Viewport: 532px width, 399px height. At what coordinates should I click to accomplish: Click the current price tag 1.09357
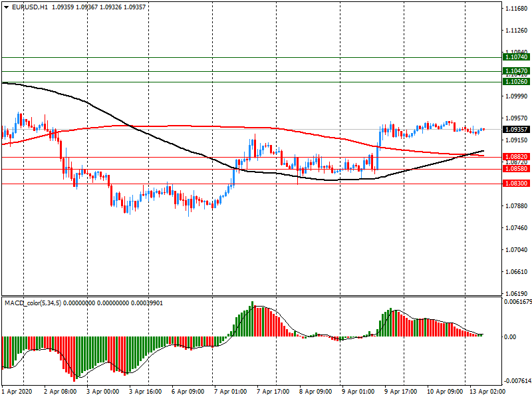point(516,130)
